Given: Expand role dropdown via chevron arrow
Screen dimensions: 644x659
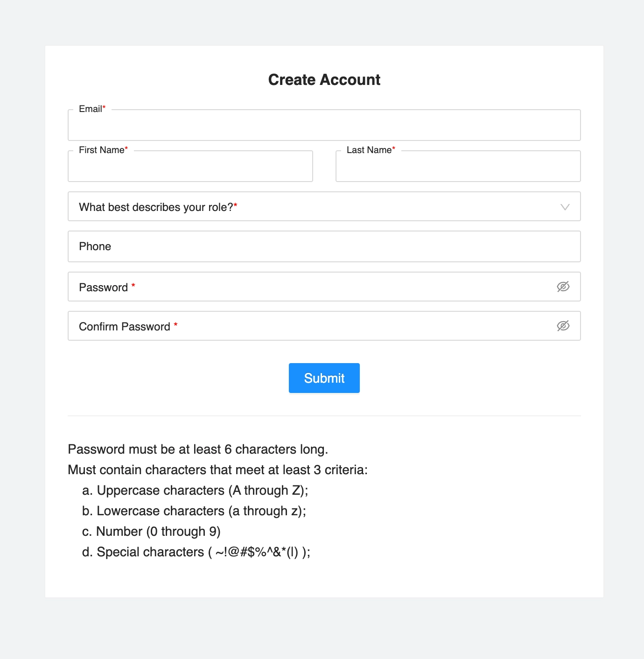Looking at the screenshot, I should pos(565,207).
